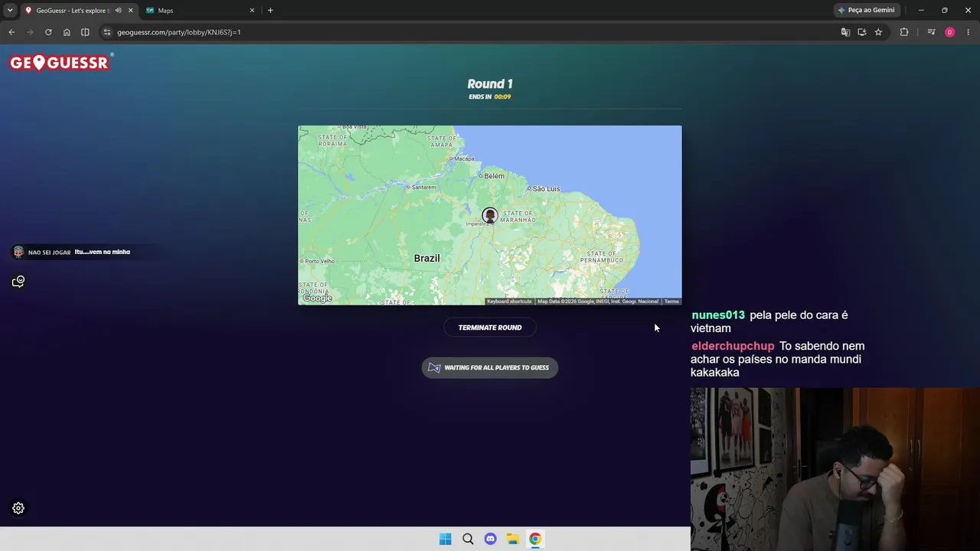Viewport: 980px width, 551px height.
Task: View site information icon in address bar
Action: (107, 32)
